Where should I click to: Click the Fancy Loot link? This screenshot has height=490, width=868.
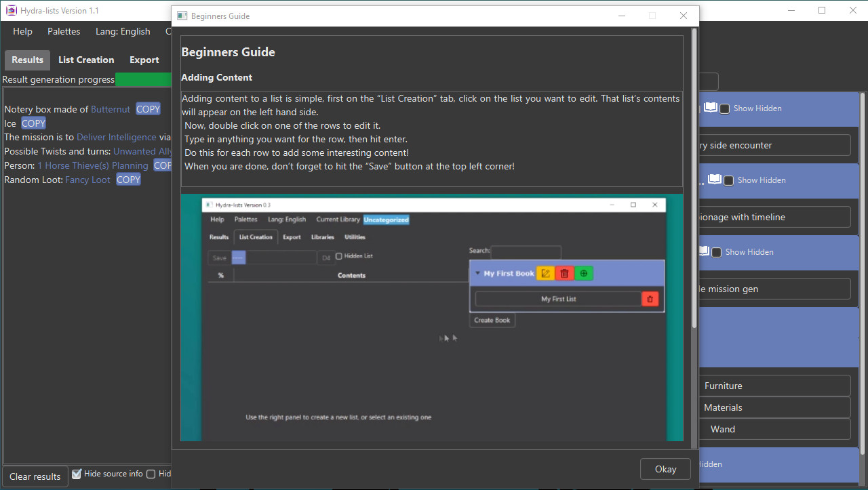pos(87,180)
